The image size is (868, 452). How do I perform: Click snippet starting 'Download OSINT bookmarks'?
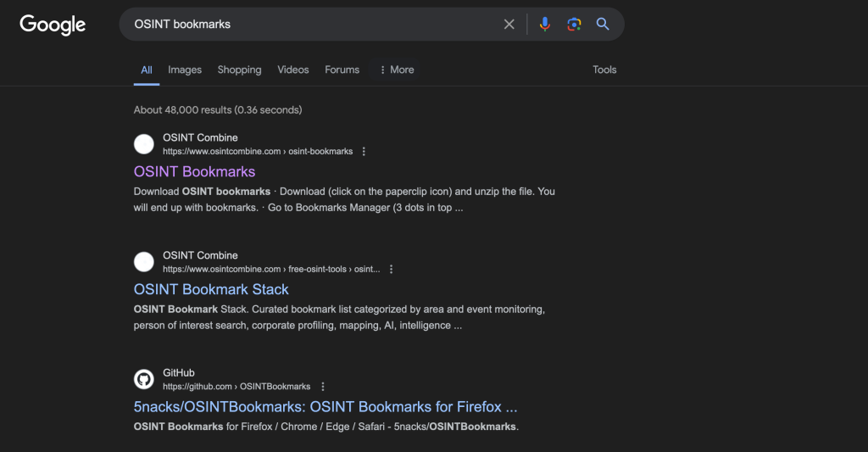pos(344,199)
